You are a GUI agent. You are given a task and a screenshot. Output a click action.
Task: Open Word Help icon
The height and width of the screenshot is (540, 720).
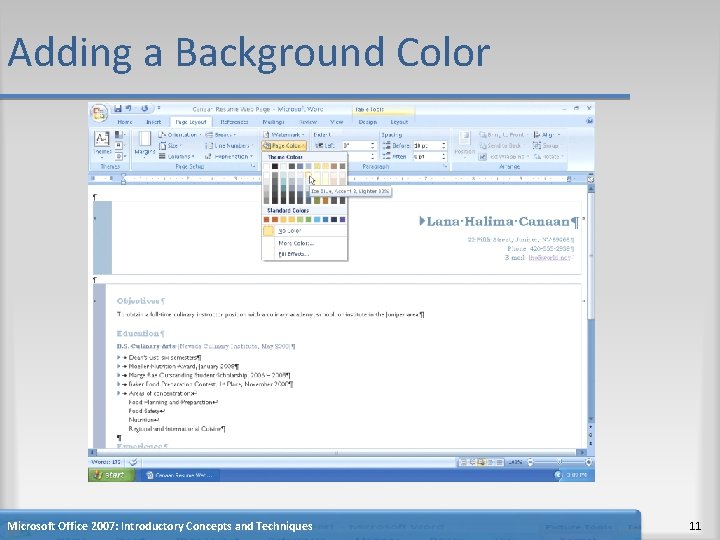point(589,121)
